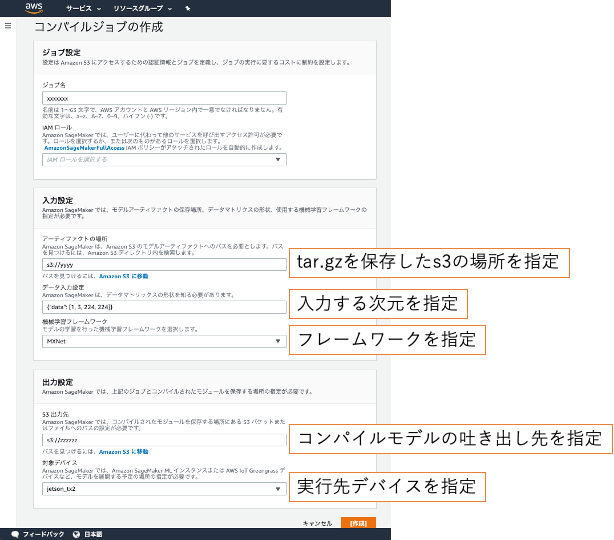
Task: Follow Amazon S3 link under artifact location
Action: [x=123, y=276]
